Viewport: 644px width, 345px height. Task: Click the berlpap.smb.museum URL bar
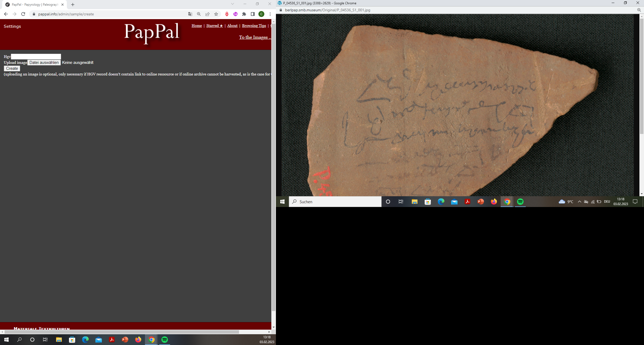click(327, 10)
